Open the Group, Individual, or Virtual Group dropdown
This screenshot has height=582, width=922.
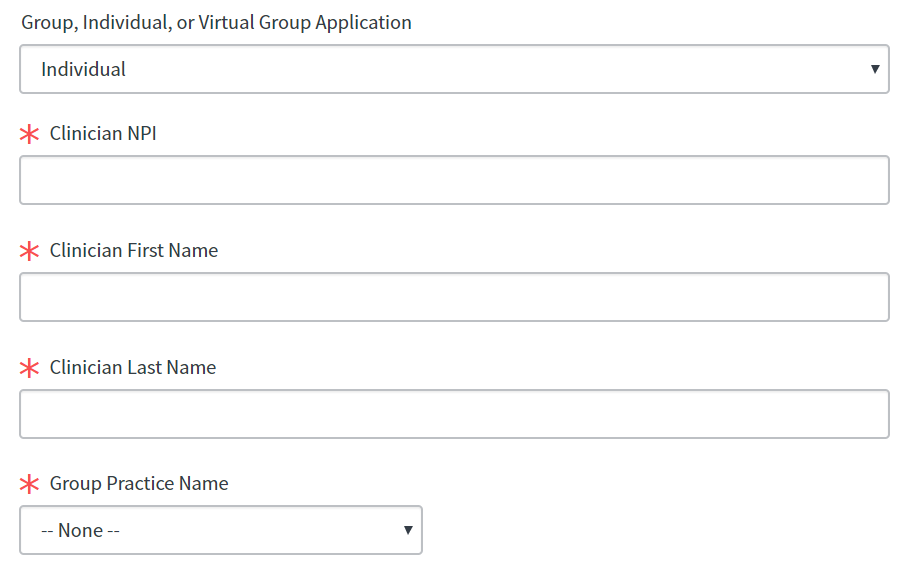(x=454, y=69)
